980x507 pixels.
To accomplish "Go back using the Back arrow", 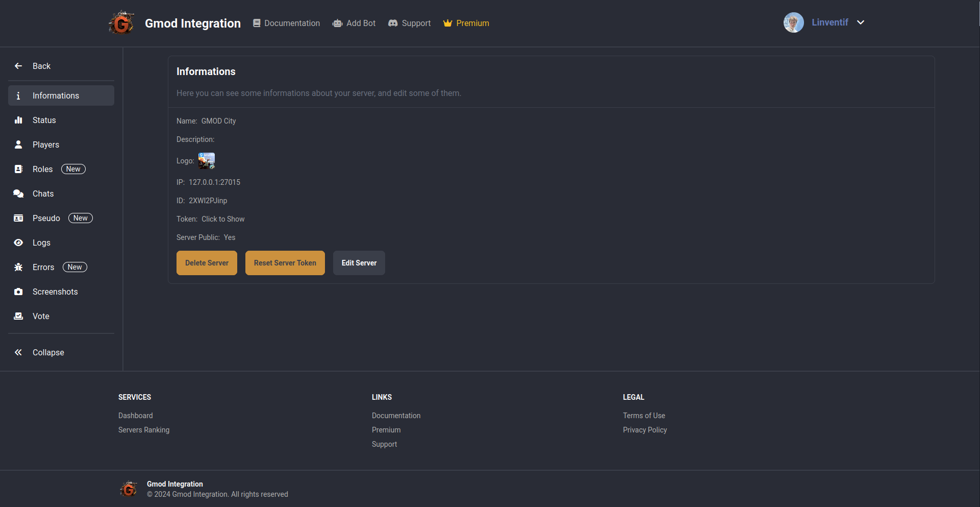I will [18, 66].
